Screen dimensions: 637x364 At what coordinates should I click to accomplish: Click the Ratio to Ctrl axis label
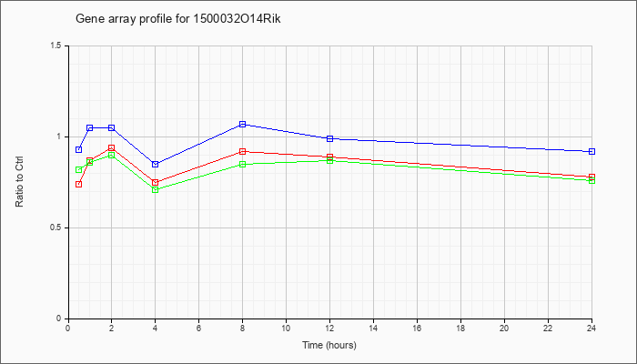(x=19, y=181)
